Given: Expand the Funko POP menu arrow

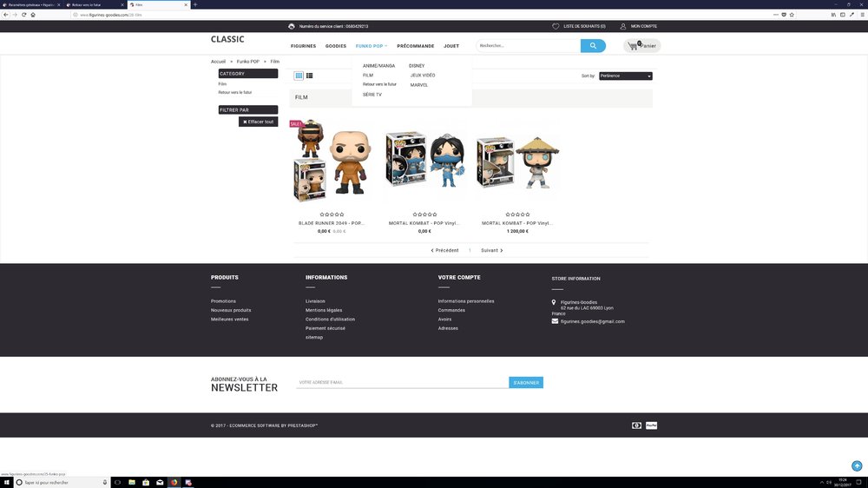Looking at the screenshot, I should [386, 46].
